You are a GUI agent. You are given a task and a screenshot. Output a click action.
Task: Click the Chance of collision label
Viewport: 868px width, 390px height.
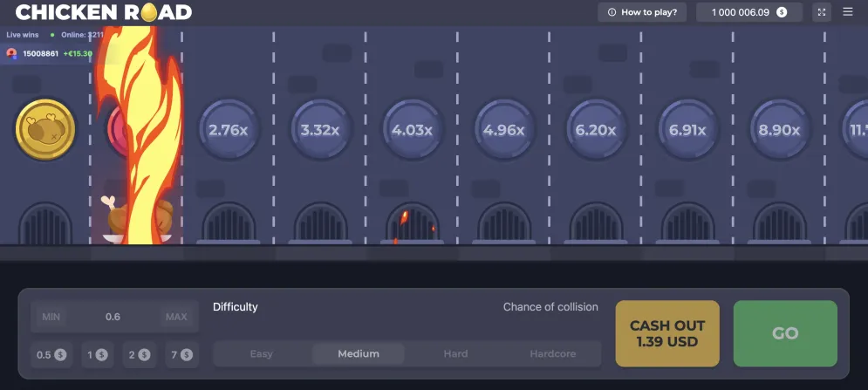tap(550, 307)
